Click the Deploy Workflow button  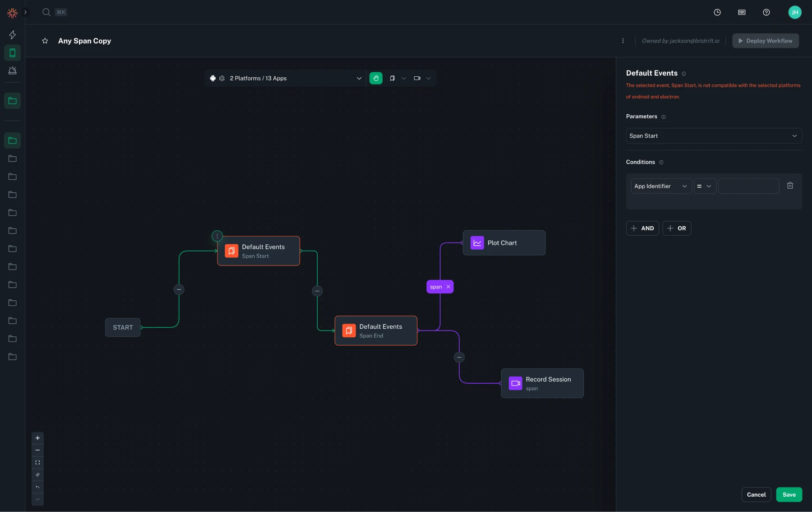[765, 41]
